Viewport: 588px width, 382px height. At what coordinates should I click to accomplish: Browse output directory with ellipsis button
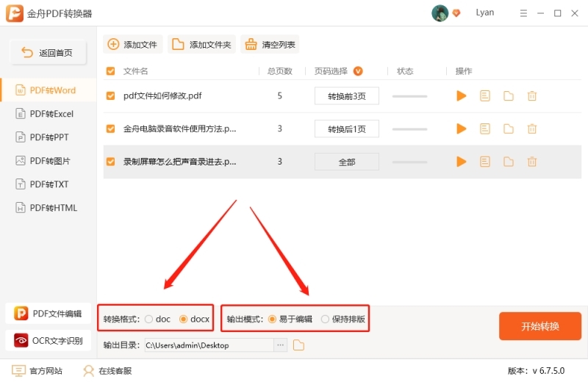click(280, 345)
